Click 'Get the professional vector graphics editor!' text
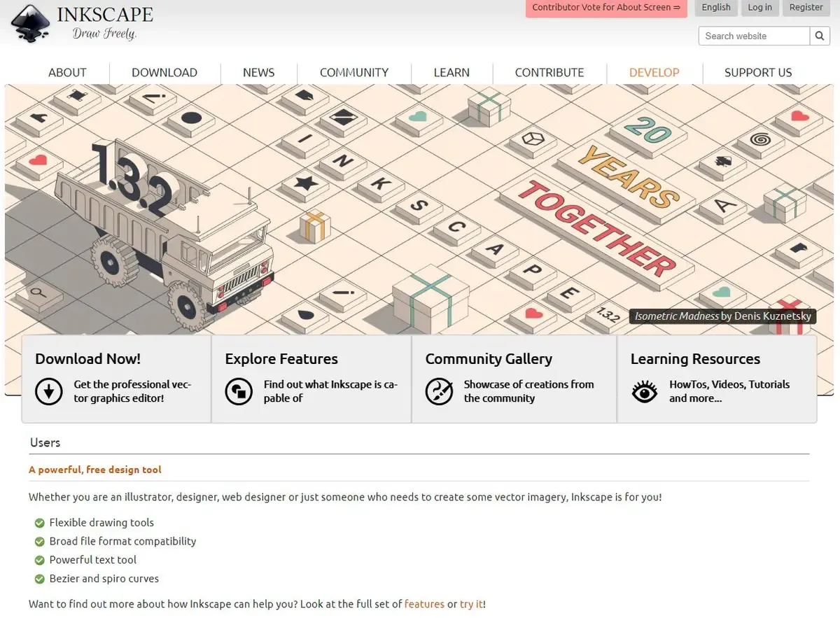The width and height of the screenshot is (840, 618). tap(132, 391)
